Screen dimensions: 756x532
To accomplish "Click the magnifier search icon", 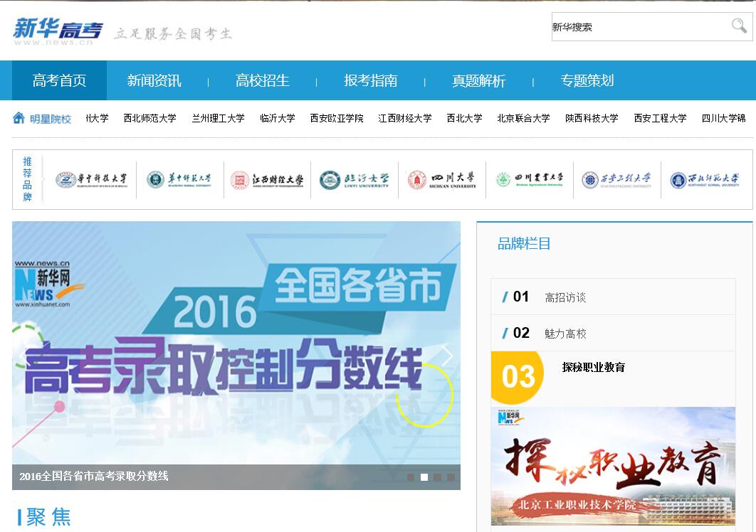I will click(739, 26).
